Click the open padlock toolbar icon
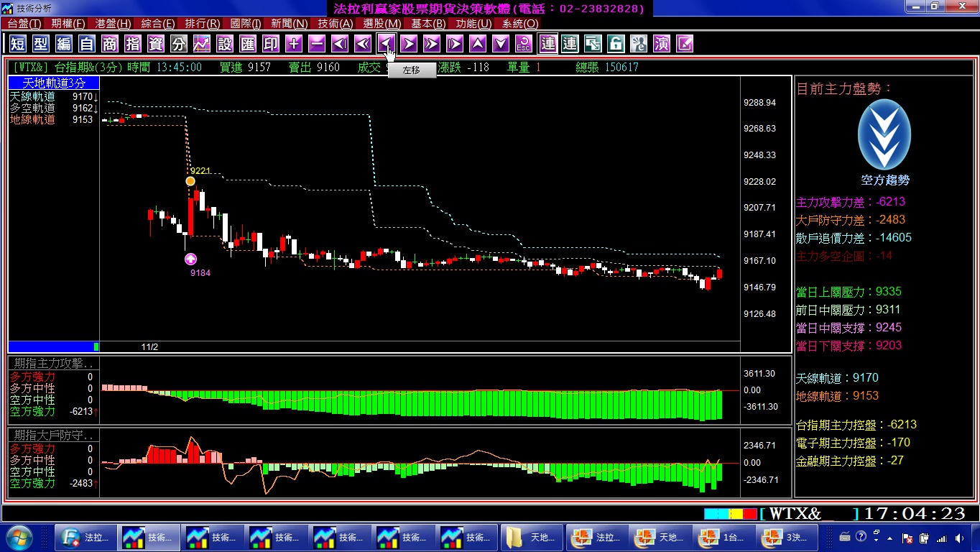 coord(616,44)
